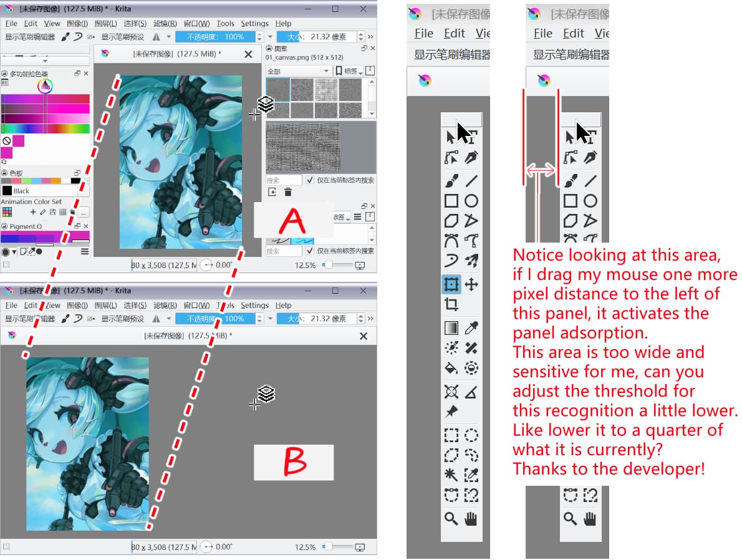742x560 pixels.
Task: Open the 窗口(W) menu in the lower Krita window
Action: pyautogui.click(x=196, y=306)
